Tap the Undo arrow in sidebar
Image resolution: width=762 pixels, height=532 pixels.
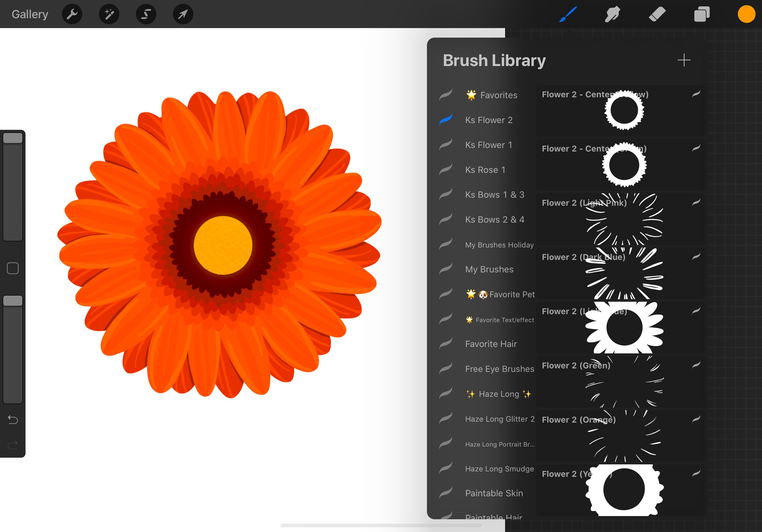[x=13, y=420]
